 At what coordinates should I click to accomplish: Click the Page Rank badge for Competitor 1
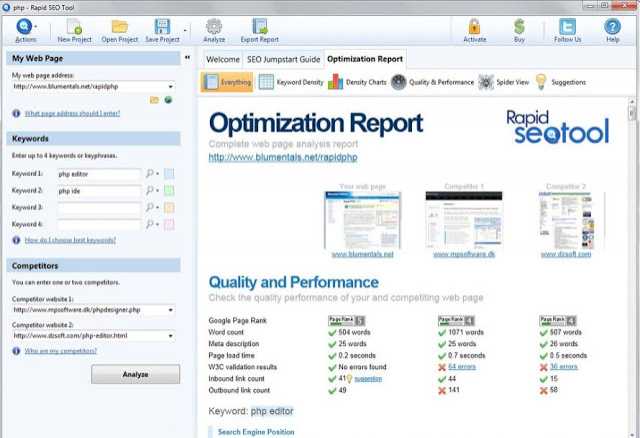(456, 320)
